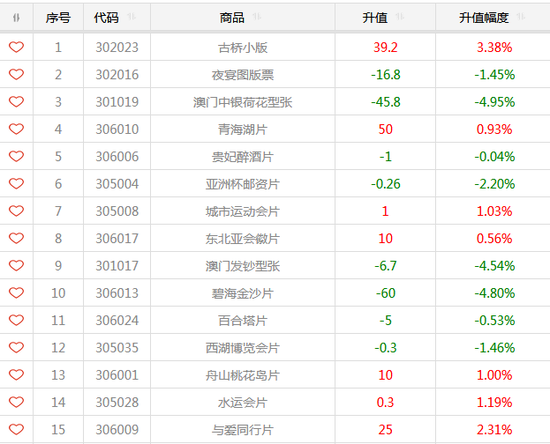Select code 305008
Image resolution: width=550 pixels, height=444 pixels.
[117, 211]
